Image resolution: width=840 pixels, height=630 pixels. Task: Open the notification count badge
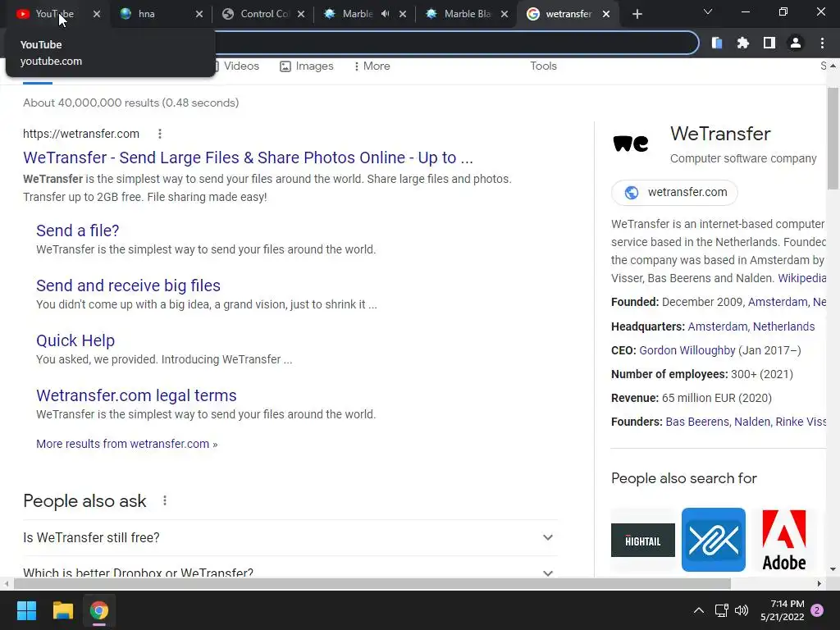point(817,610)
